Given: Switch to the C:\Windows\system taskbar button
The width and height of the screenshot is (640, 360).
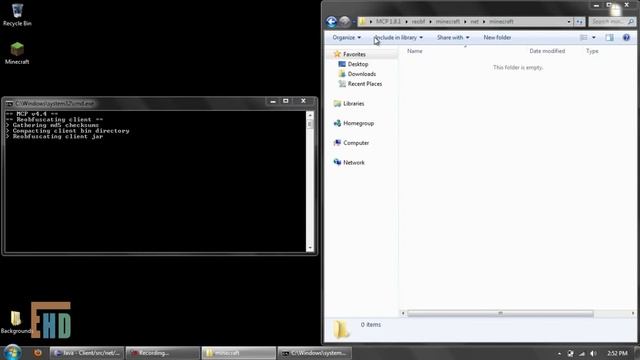Looking at the screenshot, I should pos(314,353).
